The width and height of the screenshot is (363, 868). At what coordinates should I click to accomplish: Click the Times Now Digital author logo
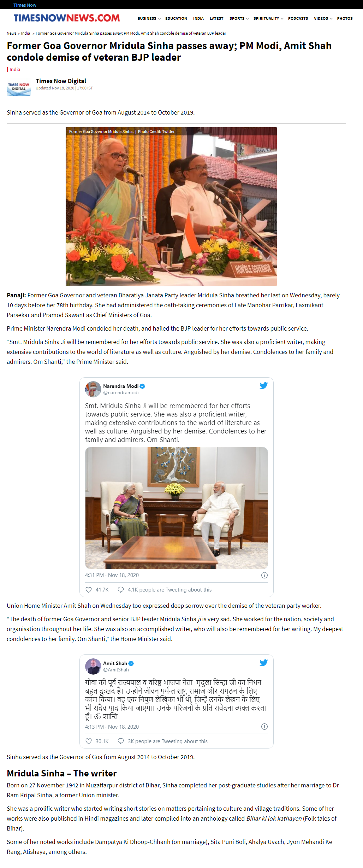[19, 88]
